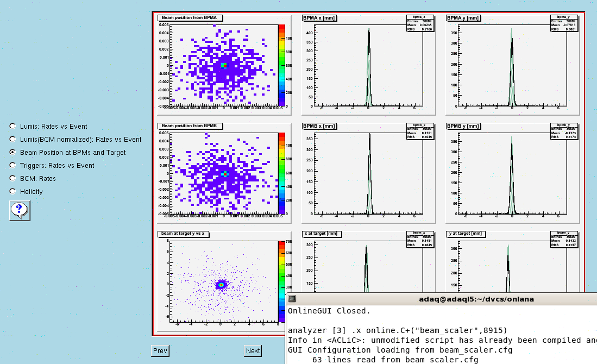Choose the Helicity radio option
Image resolution: width=597 pixels, height=364 pixels.
(x=12, y=191)
